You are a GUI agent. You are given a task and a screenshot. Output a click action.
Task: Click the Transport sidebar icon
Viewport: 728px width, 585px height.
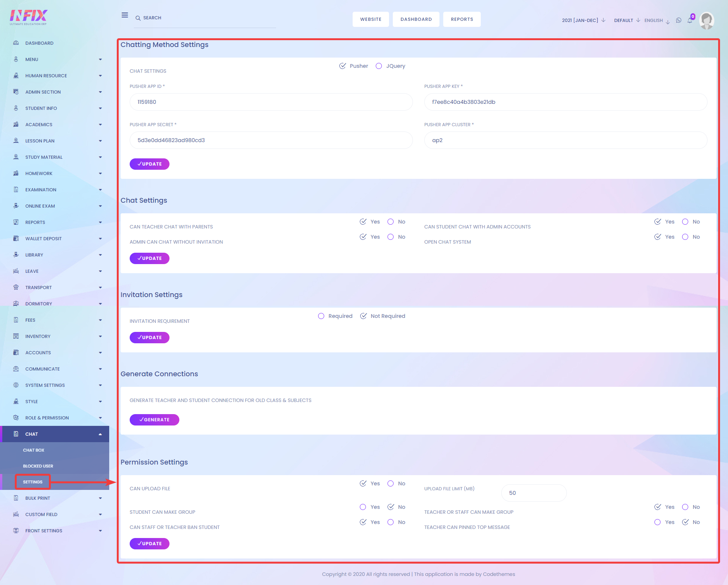[16, 287]
